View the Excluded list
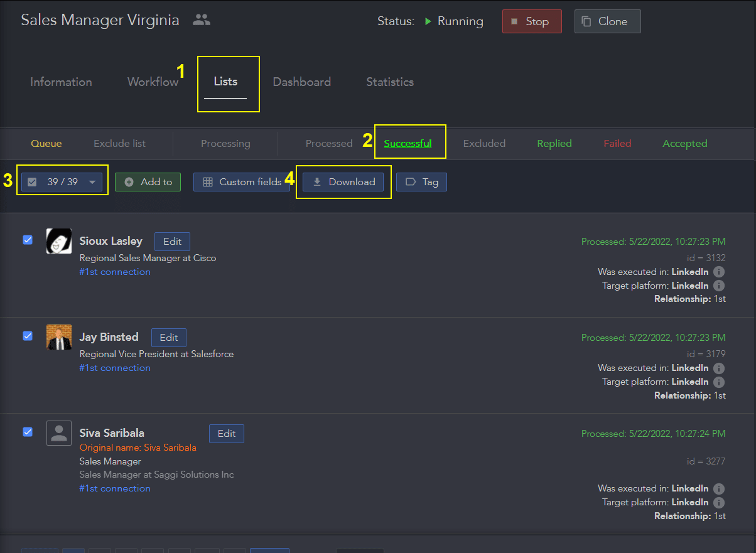756x553 pixels. [x=484, y=144]
